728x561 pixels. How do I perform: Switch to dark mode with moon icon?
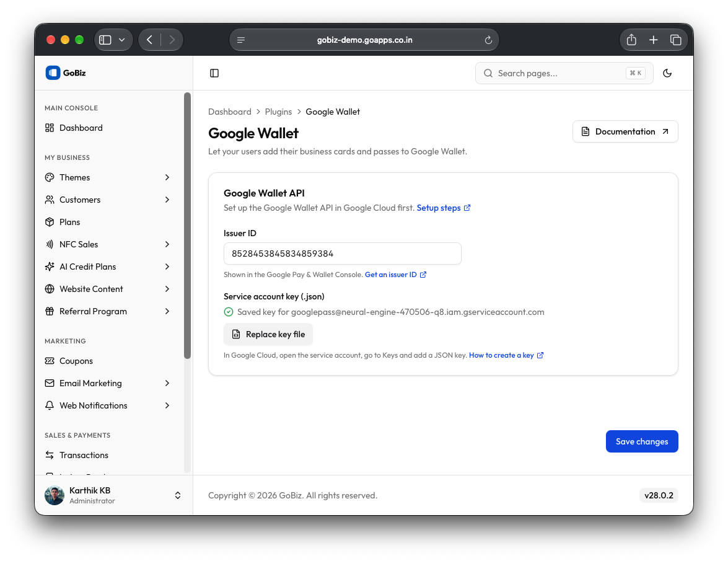(667, 73)
